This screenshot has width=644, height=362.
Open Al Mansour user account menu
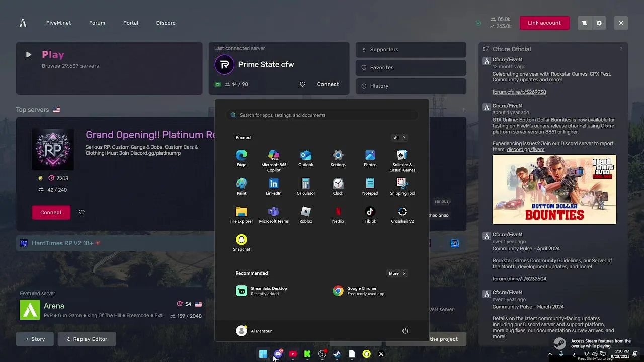click(254, 331)
